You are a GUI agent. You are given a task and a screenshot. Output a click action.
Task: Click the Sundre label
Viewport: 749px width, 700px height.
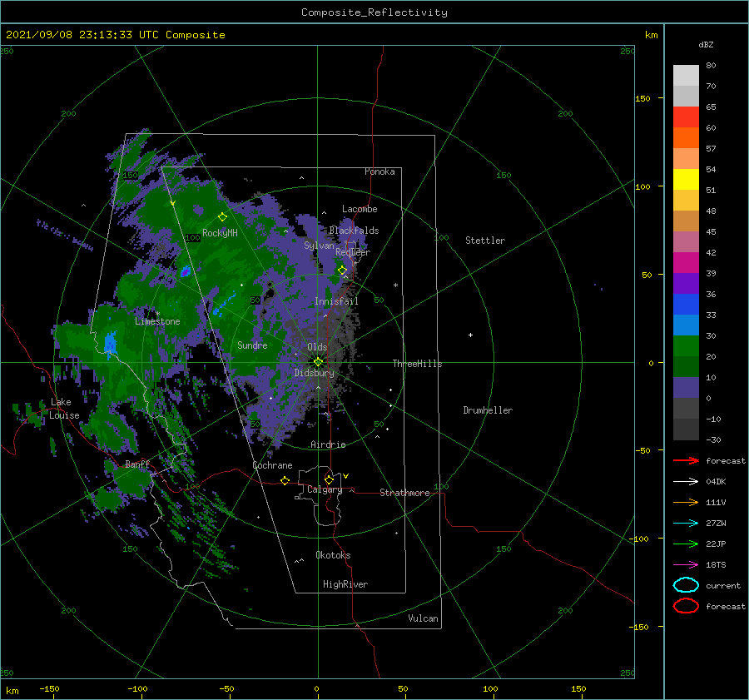click(252, 345)
